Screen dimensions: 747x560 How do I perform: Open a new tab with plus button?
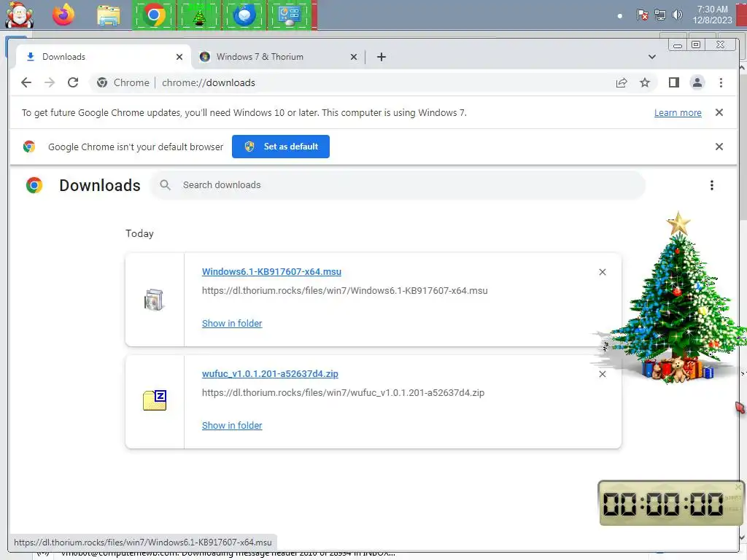381,57
